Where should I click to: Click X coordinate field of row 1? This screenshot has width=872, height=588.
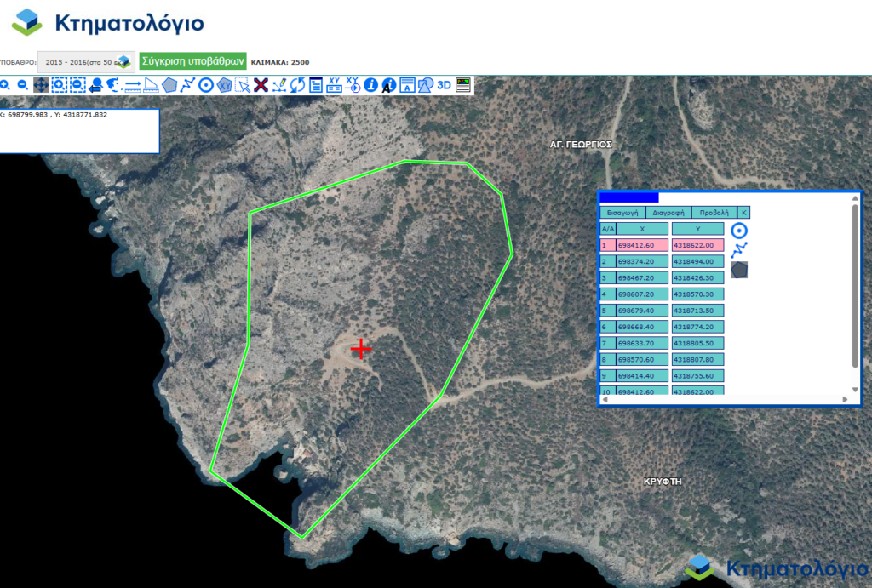(643, 245)
